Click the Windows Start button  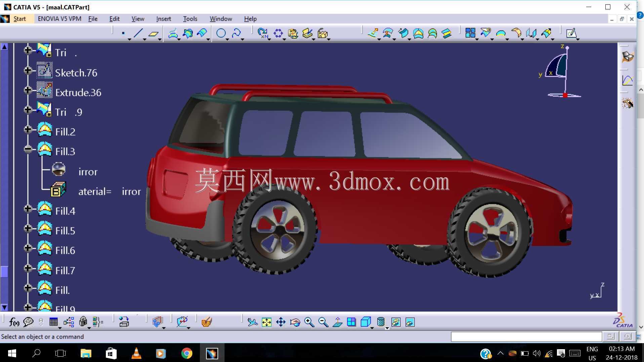pos(12,353)
